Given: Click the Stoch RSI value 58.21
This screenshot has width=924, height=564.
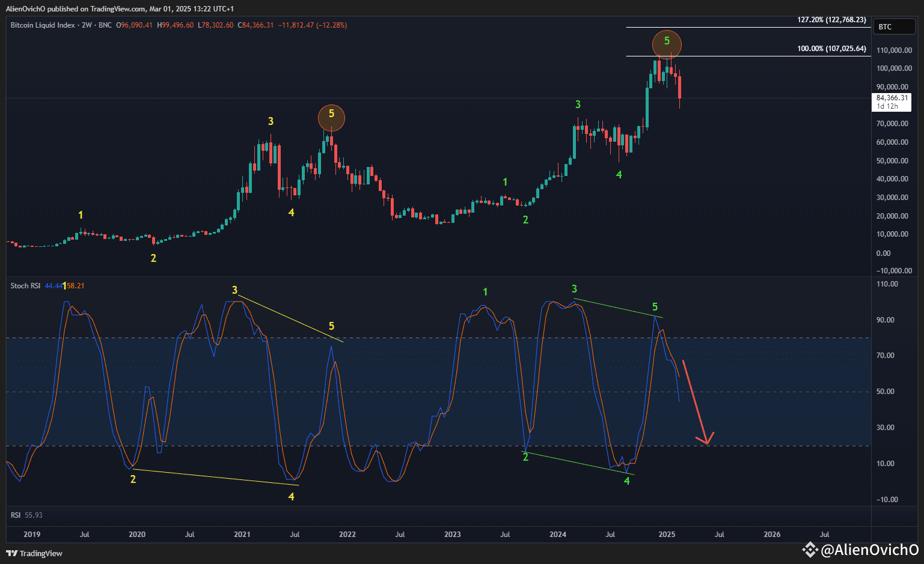Looking at the screenshot, I should [x=76, y=286].
